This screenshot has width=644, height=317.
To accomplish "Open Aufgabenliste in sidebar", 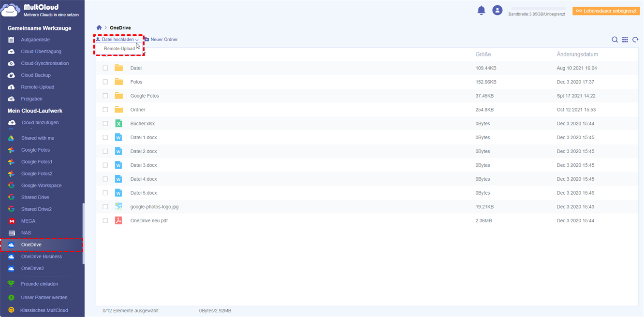I will [x=35, y=40].
